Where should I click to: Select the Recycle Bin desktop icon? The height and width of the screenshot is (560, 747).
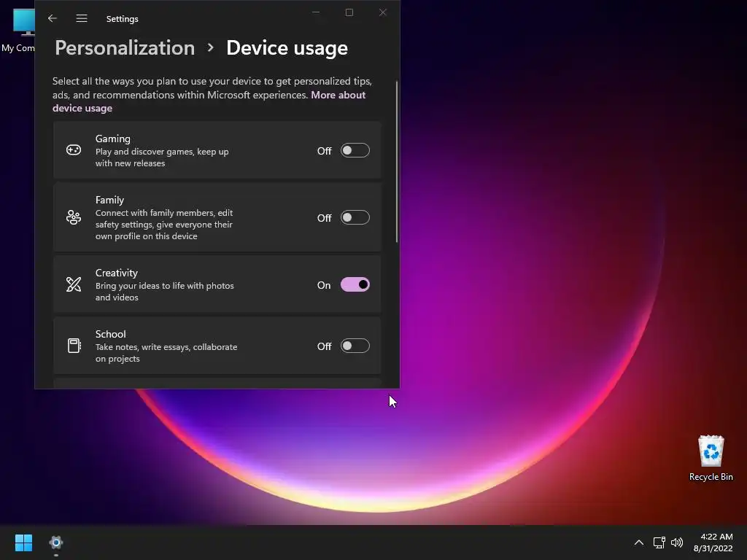pos(711,458)
